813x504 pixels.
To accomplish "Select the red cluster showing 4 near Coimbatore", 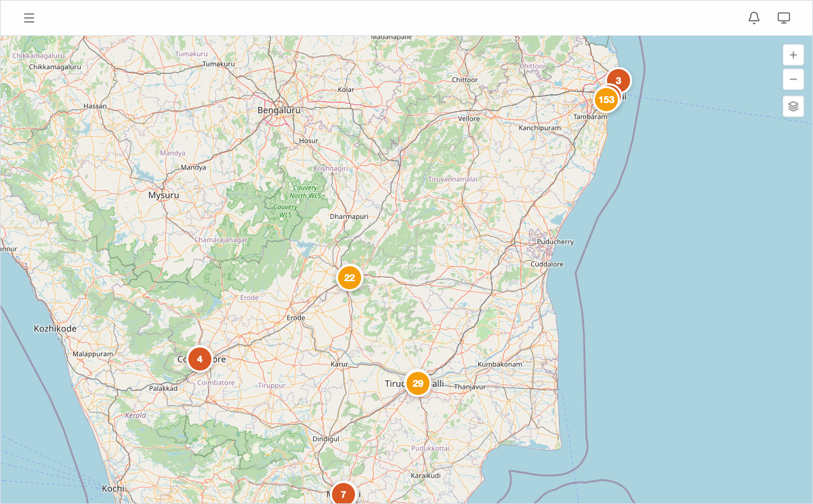I will click(199, 358).
